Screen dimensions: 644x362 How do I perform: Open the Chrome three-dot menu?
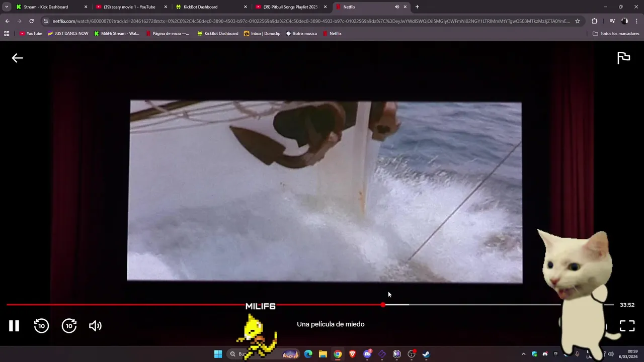click(637, 21)
